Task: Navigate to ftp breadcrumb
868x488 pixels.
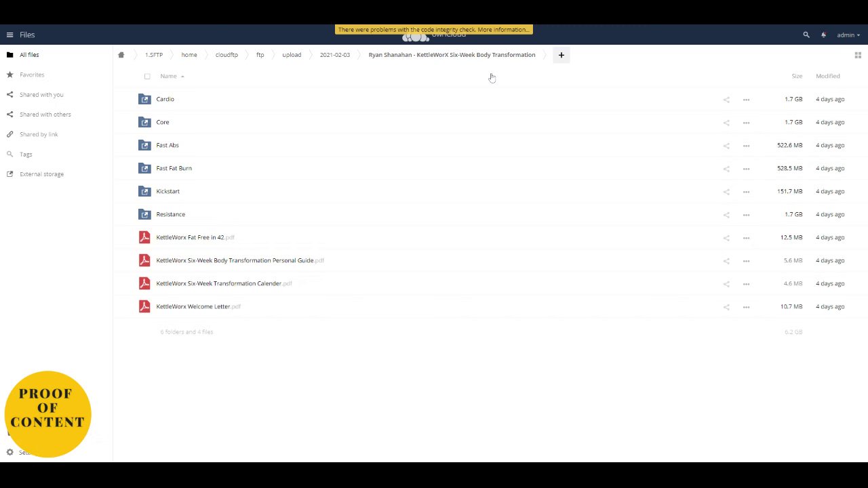Action: (x=260, y=55)
